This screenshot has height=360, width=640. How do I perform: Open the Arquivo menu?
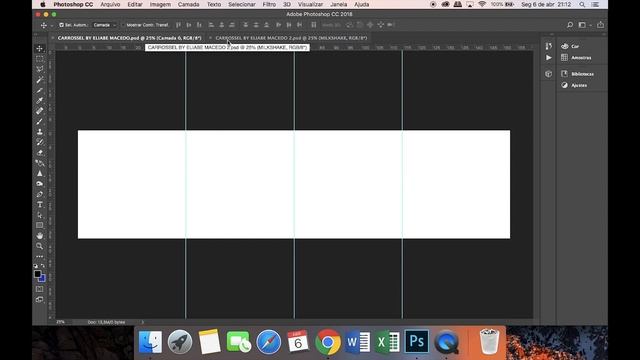110,4
